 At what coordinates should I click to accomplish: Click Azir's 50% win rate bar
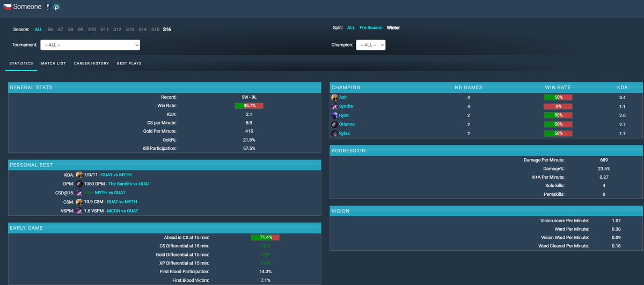558,98
